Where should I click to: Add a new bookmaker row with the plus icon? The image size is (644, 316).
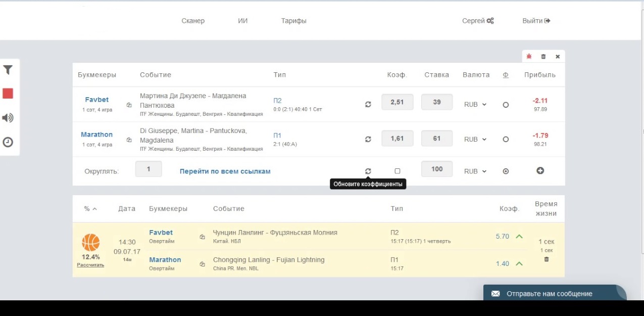[540, 170]
